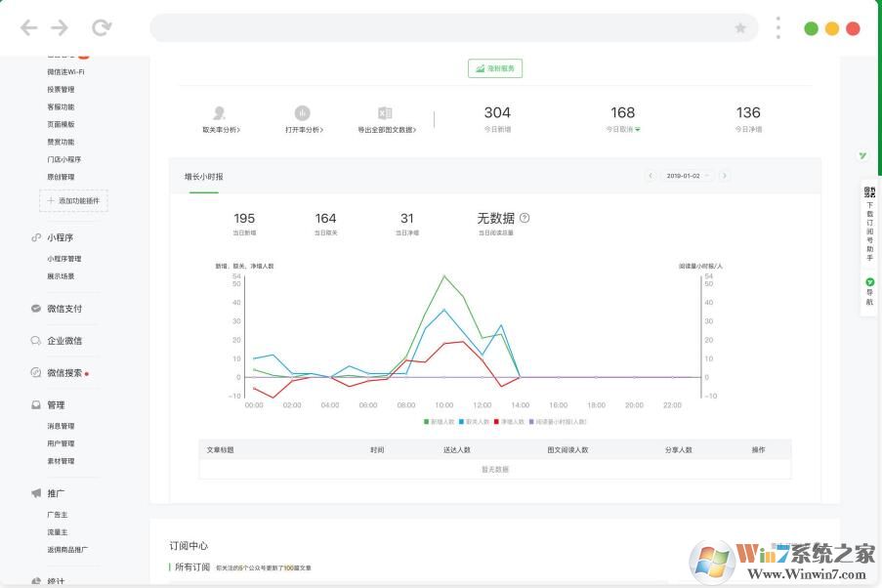The height and width of the screenshot is (588, 882).
Task: Click the browser address bar
Action: point(440,28)
